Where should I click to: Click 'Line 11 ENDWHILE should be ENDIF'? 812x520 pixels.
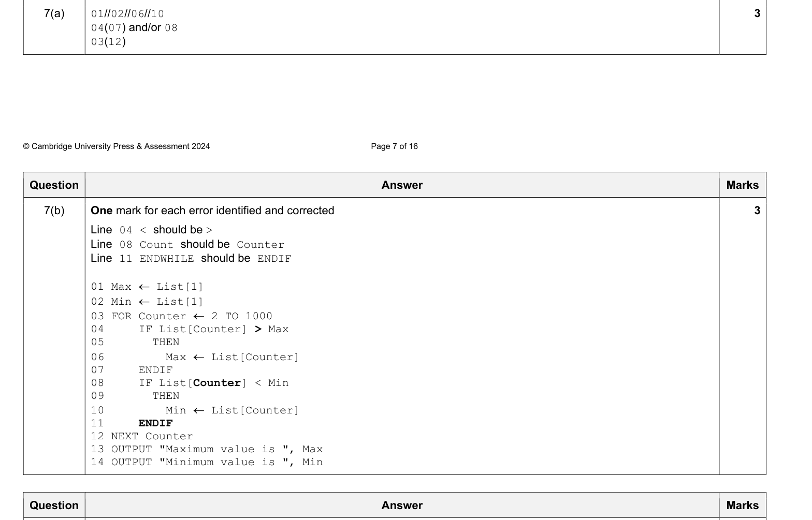click(191, 258)
